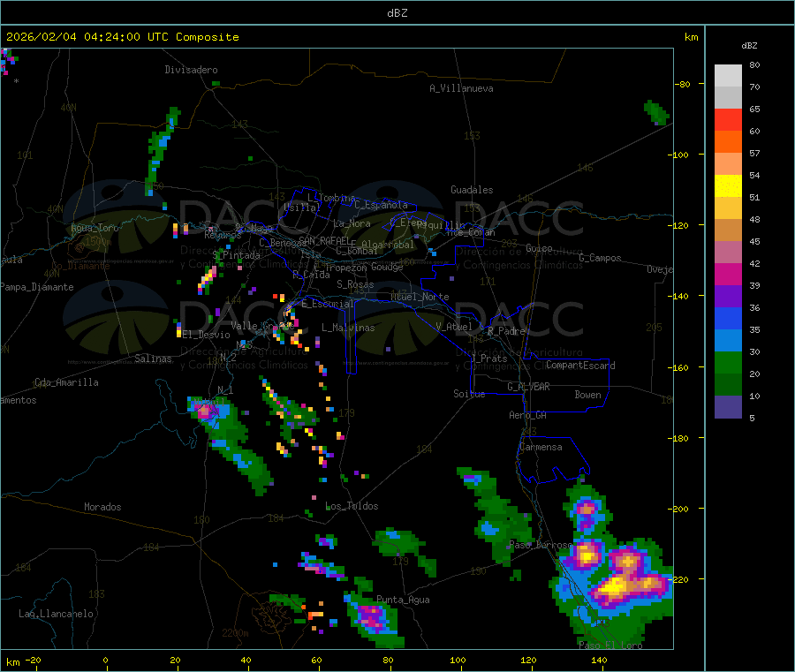The height and width of the screenshot is (672, 795).
Task: Click the A_Villanueva map label
Action: point(461,88)
